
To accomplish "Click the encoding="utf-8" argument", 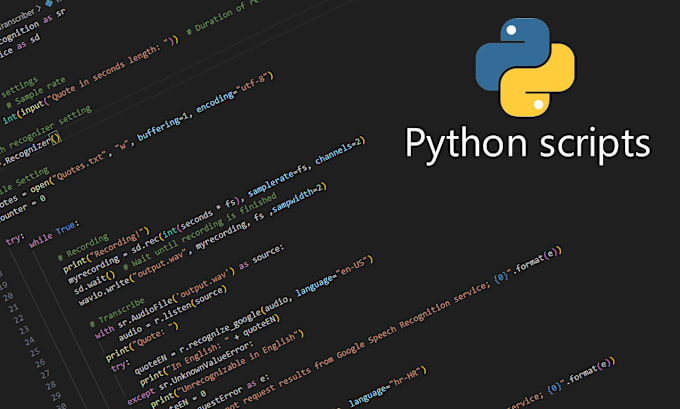I will pos(235,93).
